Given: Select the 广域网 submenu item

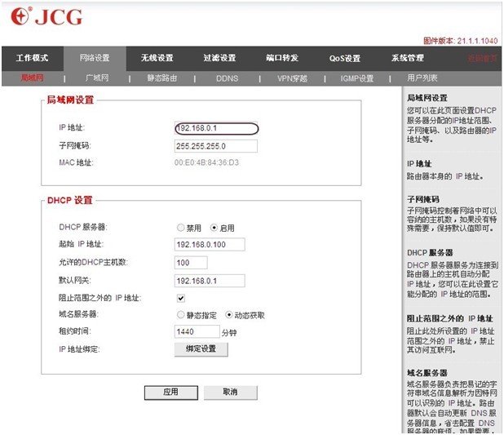Looking at the screenshot, I should coord(97,78).
